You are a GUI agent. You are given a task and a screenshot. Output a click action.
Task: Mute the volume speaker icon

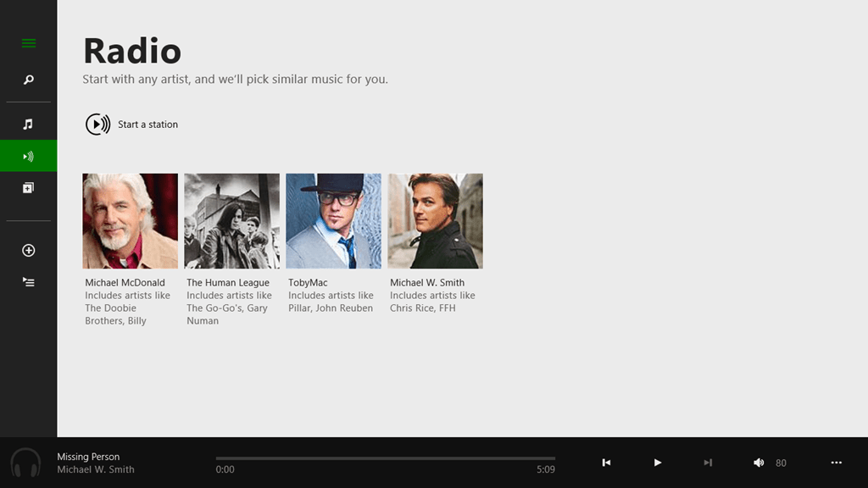coord(759,463)
